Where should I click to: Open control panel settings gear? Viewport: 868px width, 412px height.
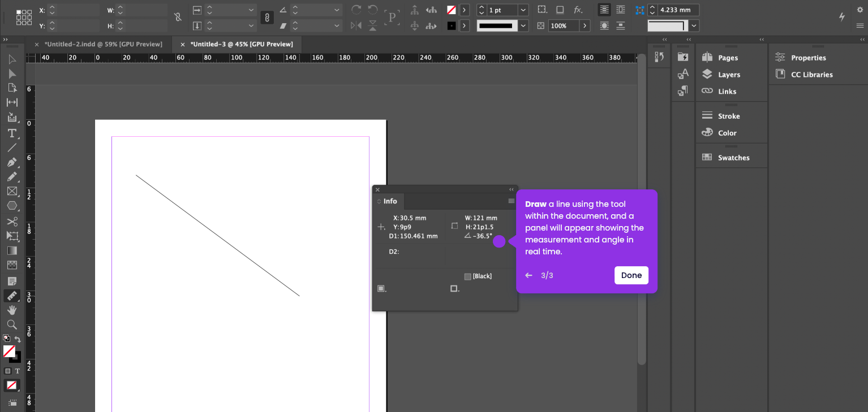tap(860, 10)
